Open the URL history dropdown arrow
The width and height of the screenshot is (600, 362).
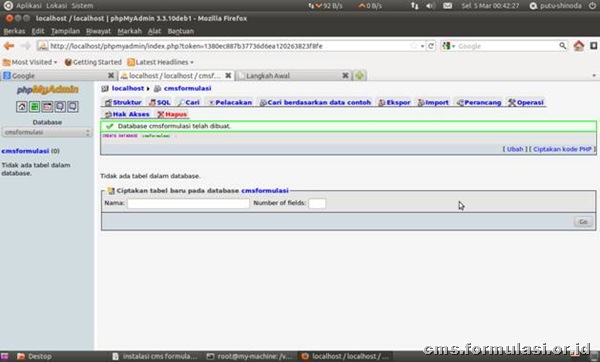coord(422,46)
